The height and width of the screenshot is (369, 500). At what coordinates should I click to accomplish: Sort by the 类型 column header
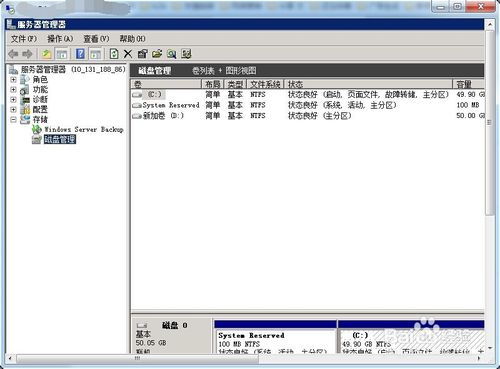point(235,84)
